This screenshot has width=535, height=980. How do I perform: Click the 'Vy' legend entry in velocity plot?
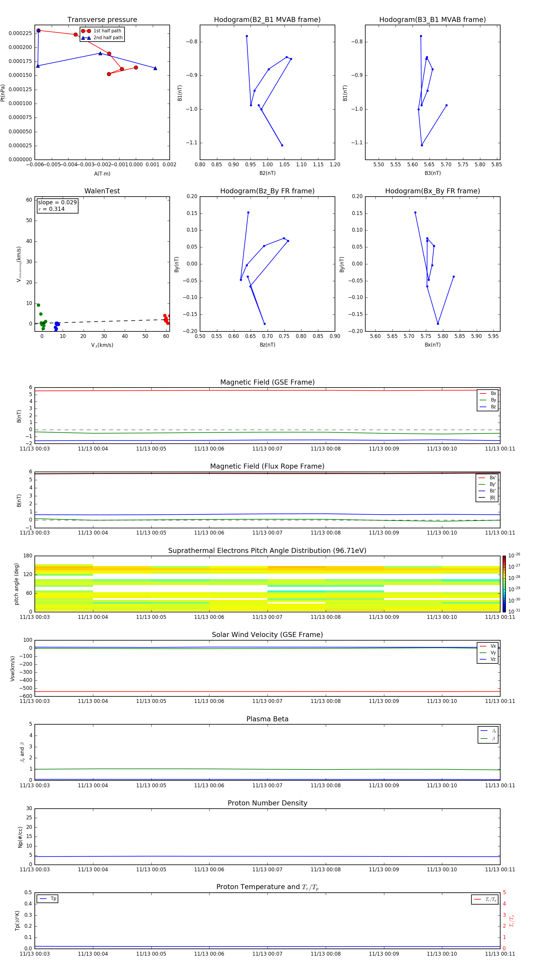click(x=488, y=652)
